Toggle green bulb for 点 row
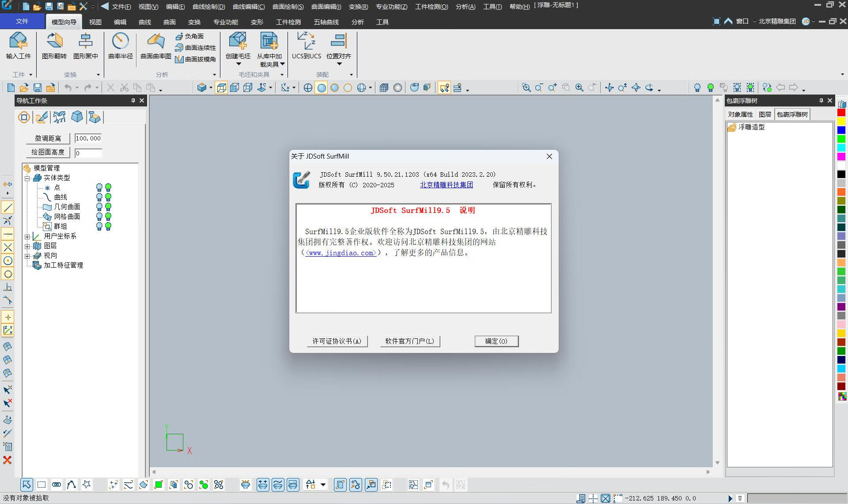This screenshot has width=848, height=504. pyautogui.click(x=108, y=187)
